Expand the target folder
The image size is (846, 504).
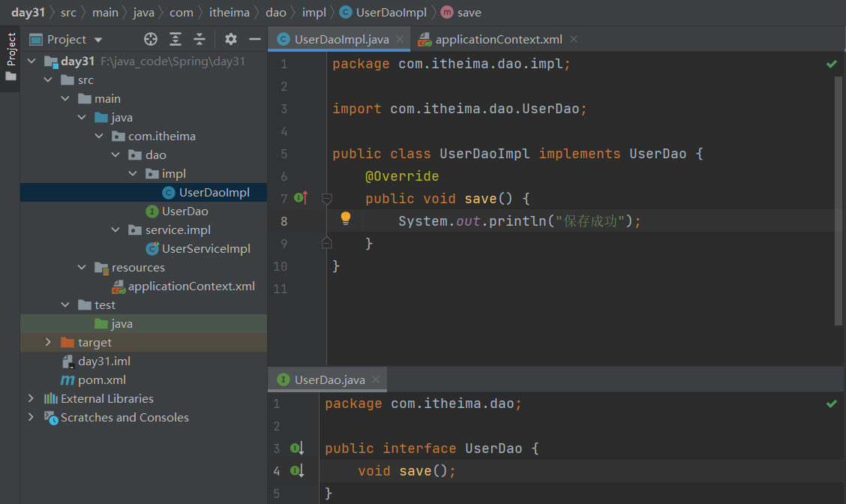click(x=48, y=342)
